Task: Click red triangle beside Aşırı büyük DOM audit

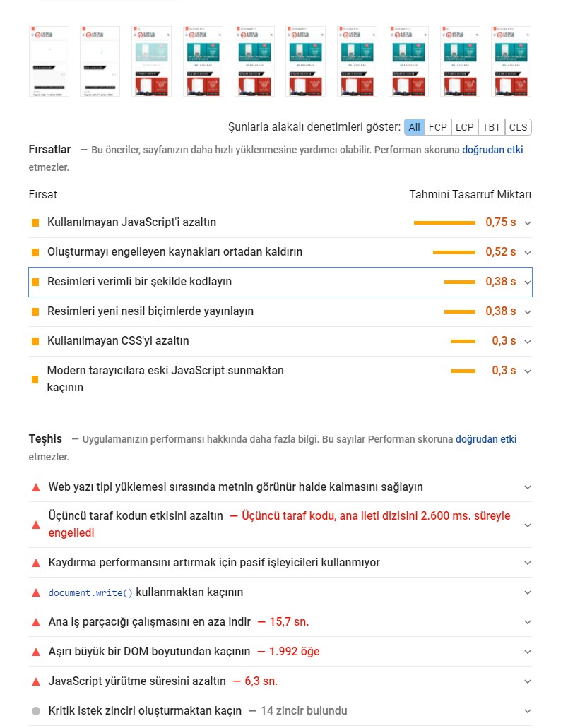Action: click(x=36, y=652)
